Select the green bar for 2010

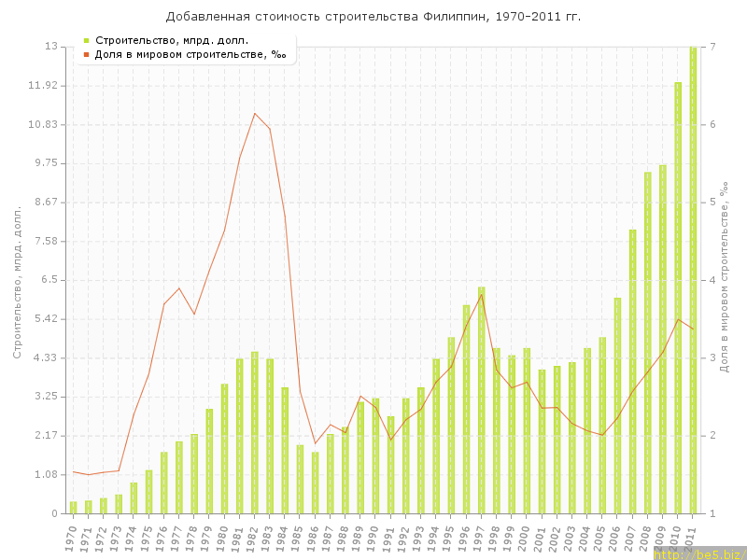678,299
